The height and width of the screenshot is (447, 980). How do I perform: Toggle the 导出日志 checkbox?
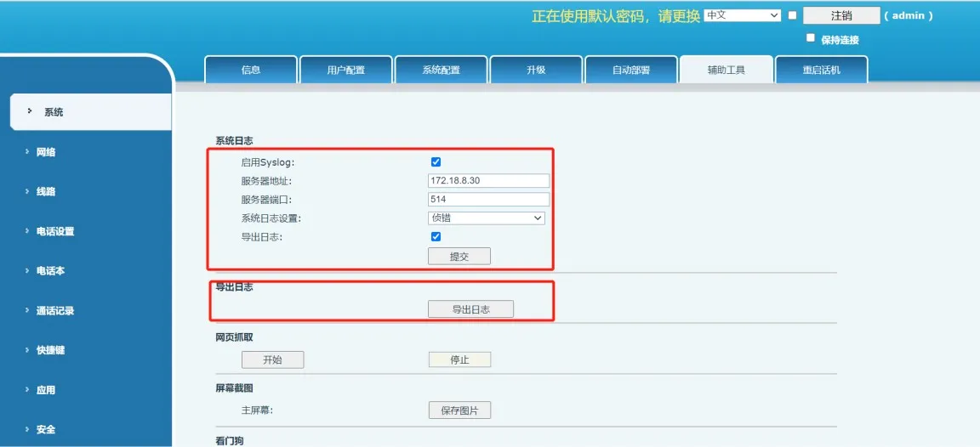coord(436,237)
